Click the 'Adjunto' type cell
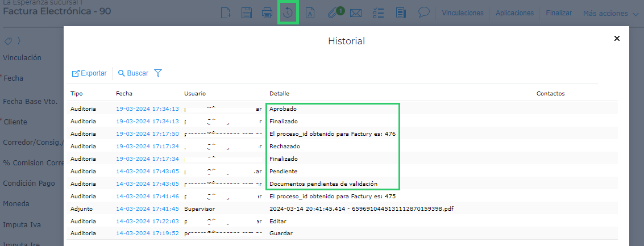The image size is (644, 246). point(81,209)
